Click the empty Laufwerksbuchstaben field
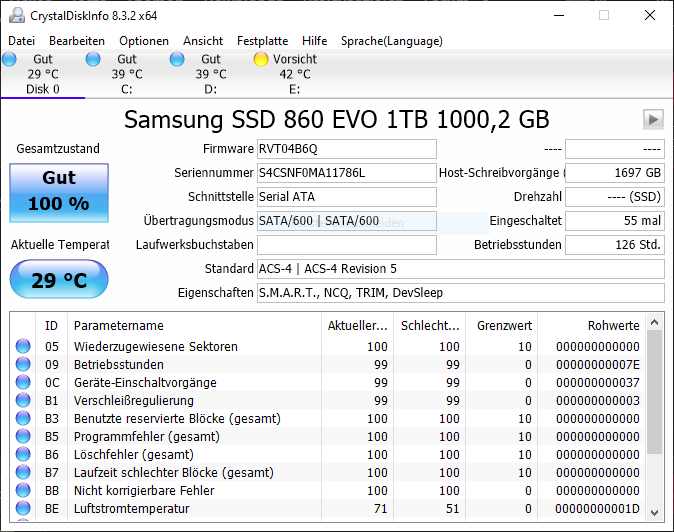This screenshot has height=532, width=674. click(x=347, y=245)
